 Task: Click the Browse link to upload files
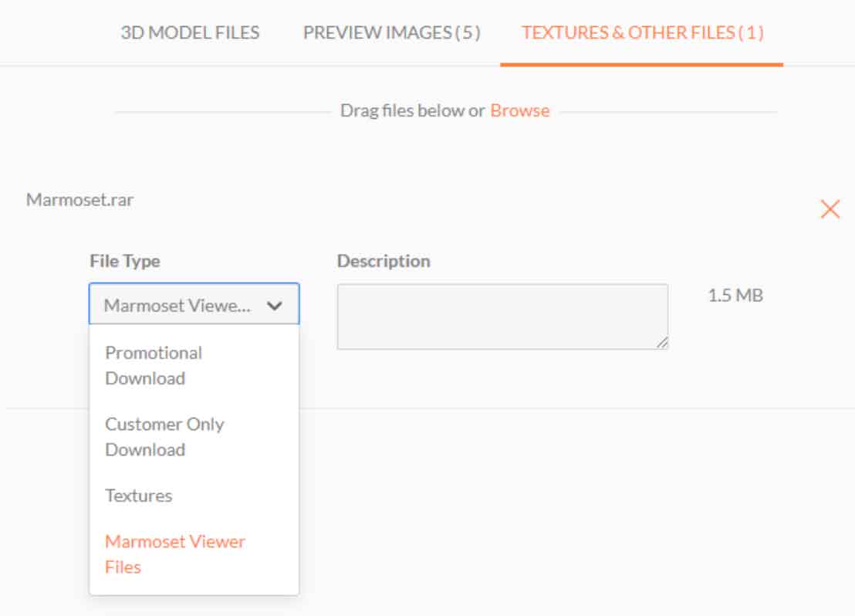point(519,110)
